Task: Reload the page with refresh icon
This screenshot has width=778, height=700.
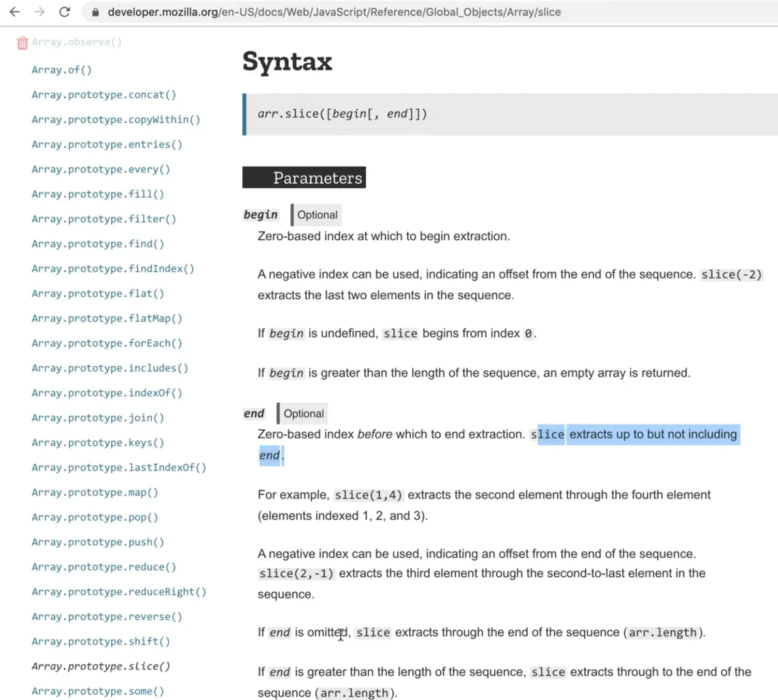Action: pyautogui.click(x=65, y=12)
